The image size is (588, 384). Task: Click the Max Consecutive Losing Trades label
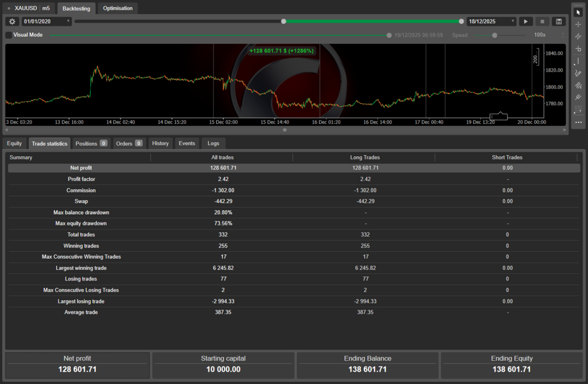[81, 290]
